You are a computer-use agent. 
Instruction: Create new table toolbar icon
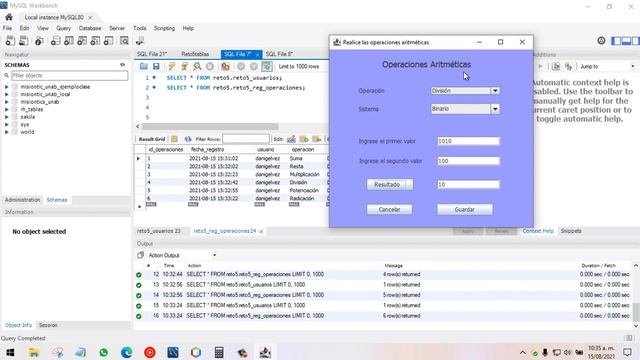(x=69, y=41)
